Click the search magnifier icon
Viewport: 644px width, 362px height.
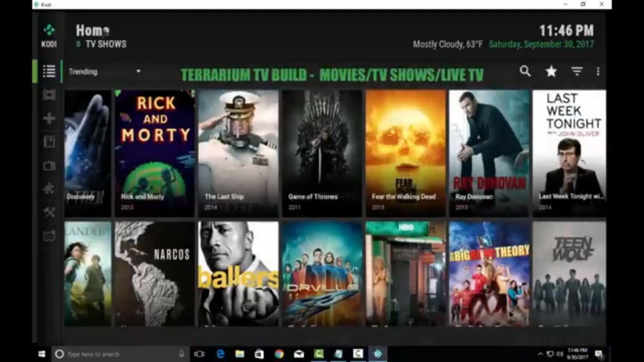pyautogui.click(x=525, y=71)
